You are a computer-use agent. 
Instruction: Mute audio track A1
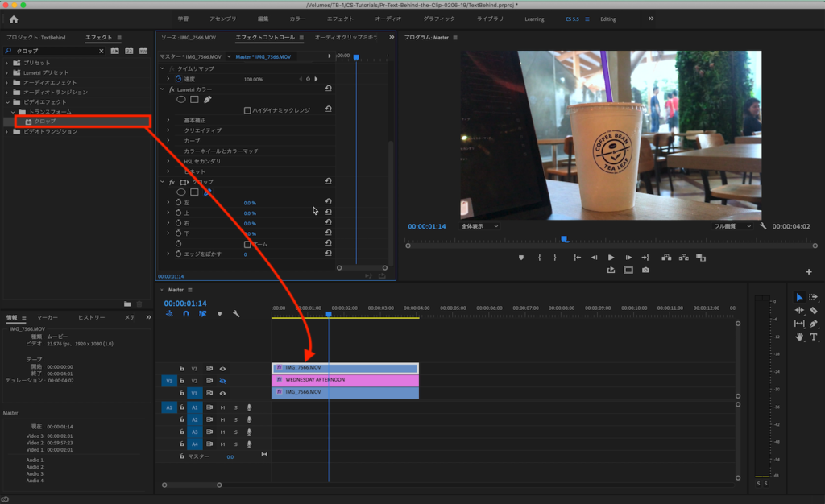tap(222, 407)
